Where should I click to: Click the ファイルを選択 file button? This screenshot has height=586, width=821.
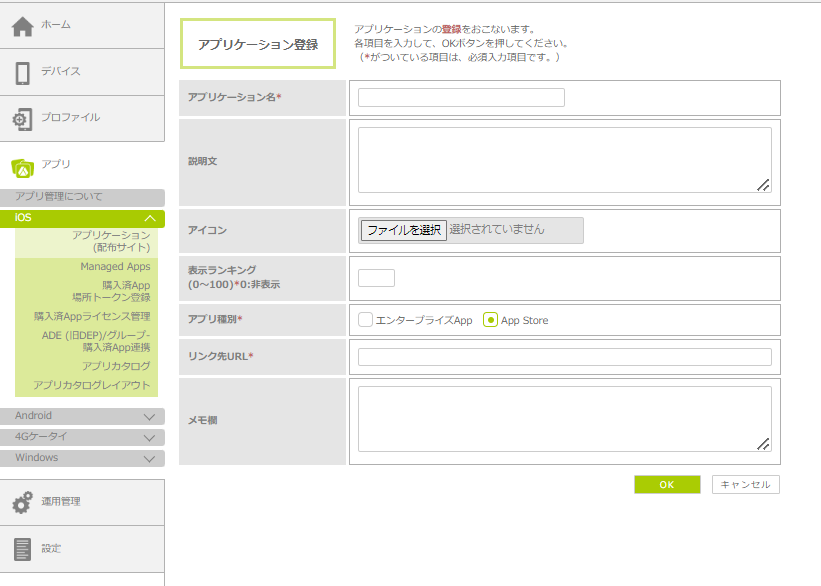coord(404,230)
